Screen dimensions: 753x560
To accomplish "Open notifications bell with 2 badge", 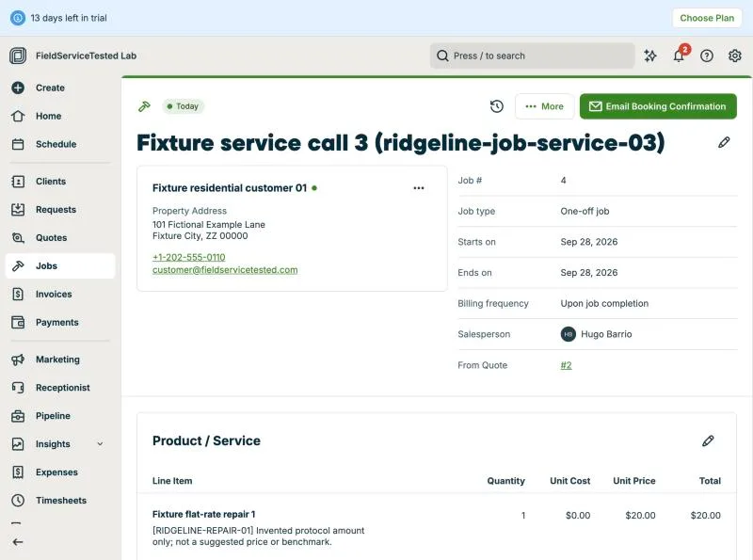I will 679,56.
